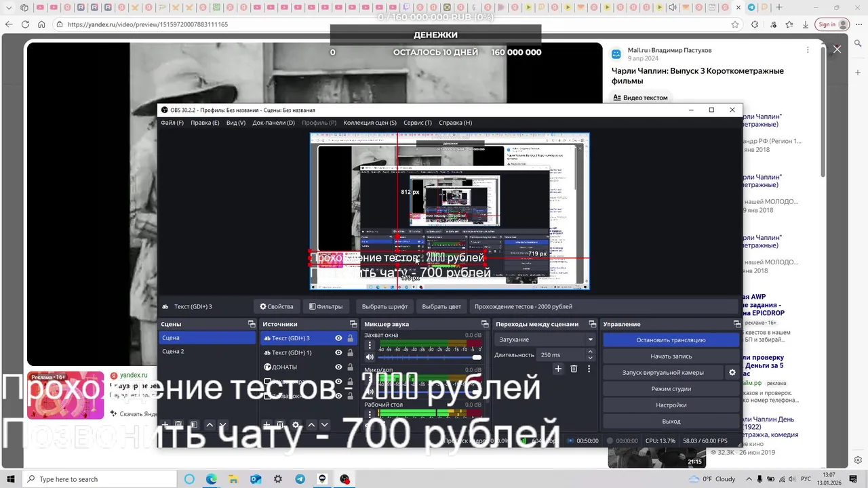Open virtual camera settings gear

[732, 372]
